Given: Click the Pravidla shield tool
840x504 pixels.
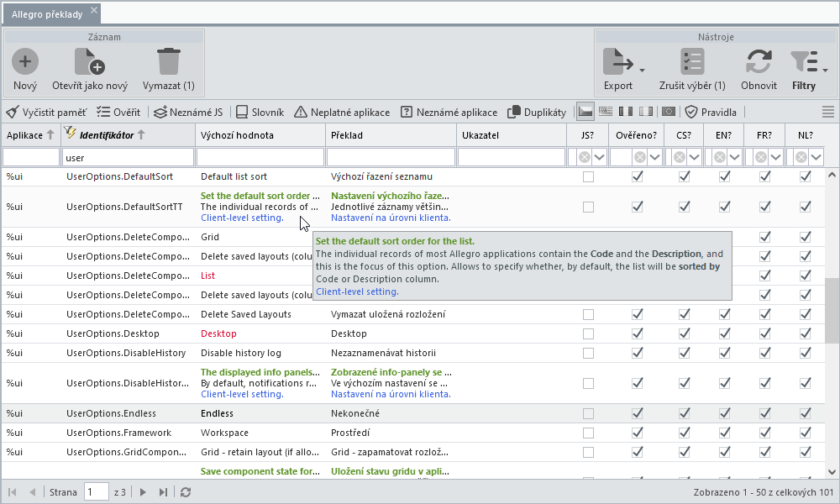Looking at the screenshot, I should click(x=711, y=113).
